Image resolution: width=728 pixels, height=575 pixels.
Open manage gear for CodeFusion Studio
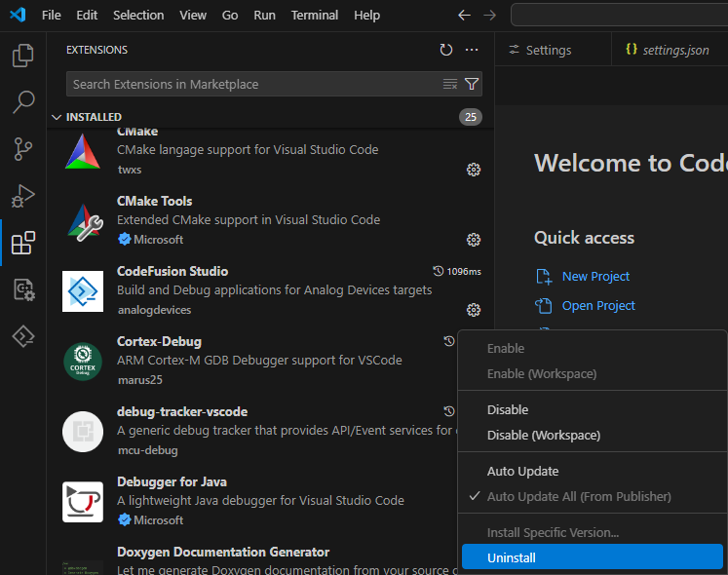pyautogui.click(x=473, y=310)
